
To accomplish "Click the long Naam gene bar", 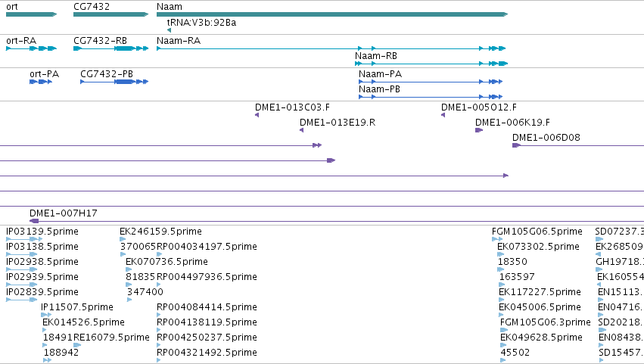I will 332,14.
